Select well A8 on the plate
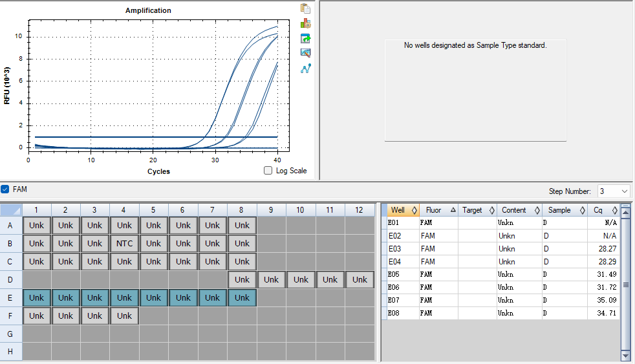Image resolution: width=635 pixels, height=364 pixels. 242,225
